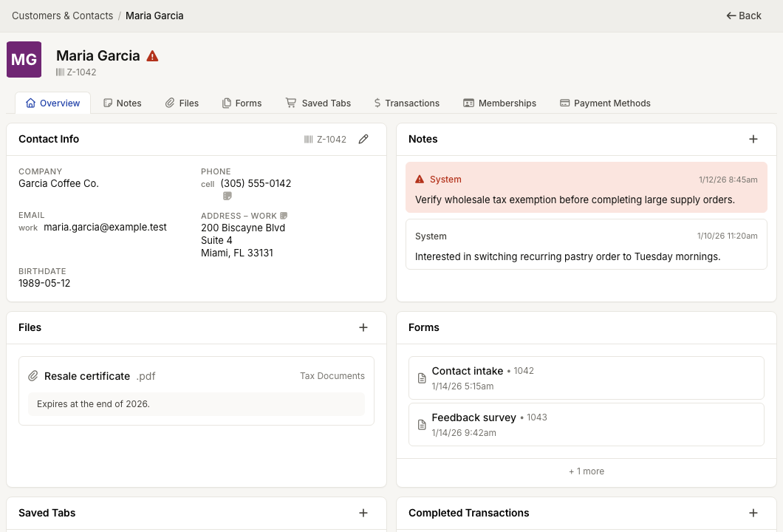
Task: Click the note icon under the cell phone number
Action: point(228,196)
